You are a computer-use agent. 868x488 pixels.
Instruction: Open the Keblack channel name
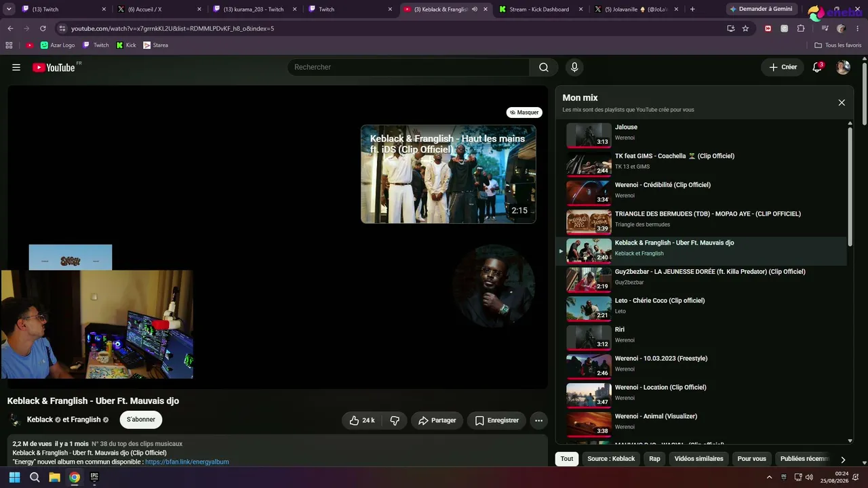click(x=40, y=420)
